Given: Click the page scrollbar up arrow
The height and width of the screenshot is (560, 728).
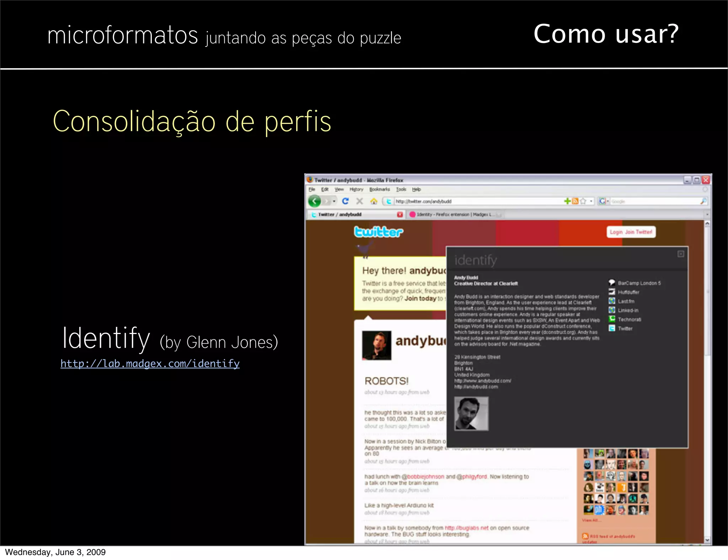Looking at the screenshot, I should [707, 224].
